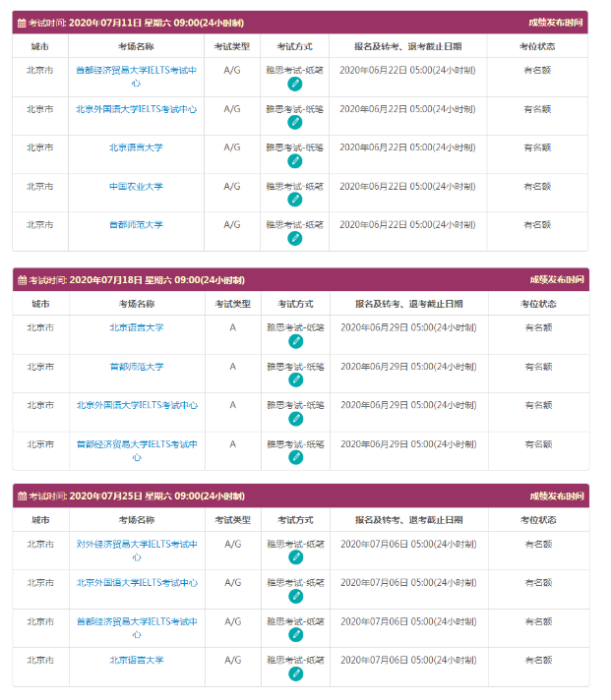The width and height of the screenshot is (611, 700).
Task: Click pencil icon for 中国农业大学 row
Action: pyautogui.click(x=295, y=200)
